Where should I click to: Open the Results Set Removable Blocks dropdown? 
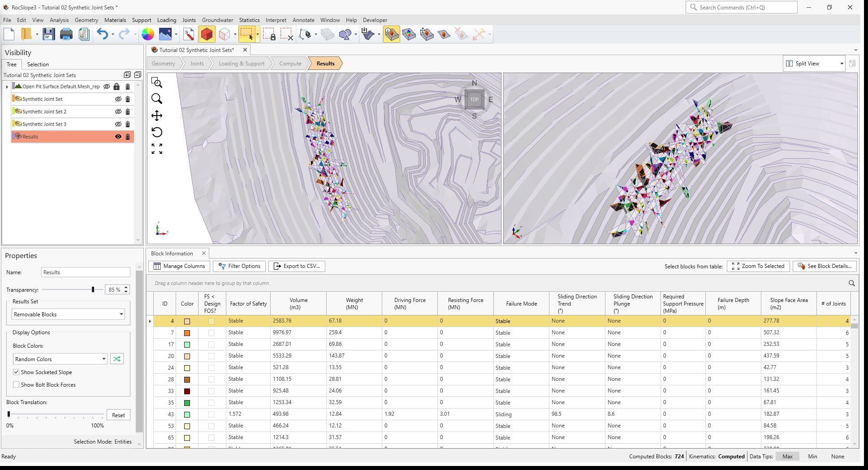point(68,315)
